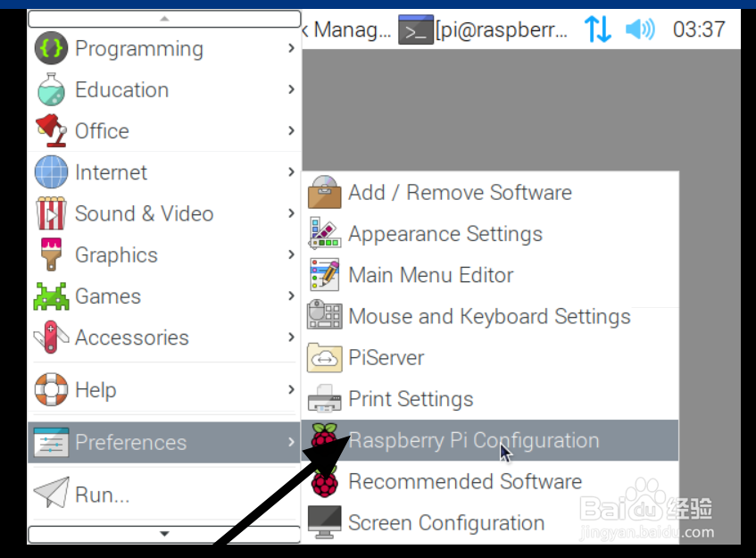Click the PiServer folder icon
This screenshot has width=756, height=558.
point(325,357)
